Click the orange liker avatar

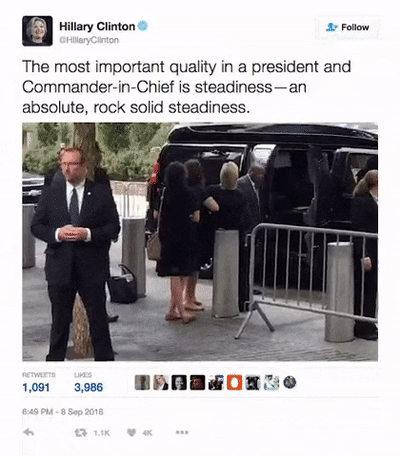235,383
